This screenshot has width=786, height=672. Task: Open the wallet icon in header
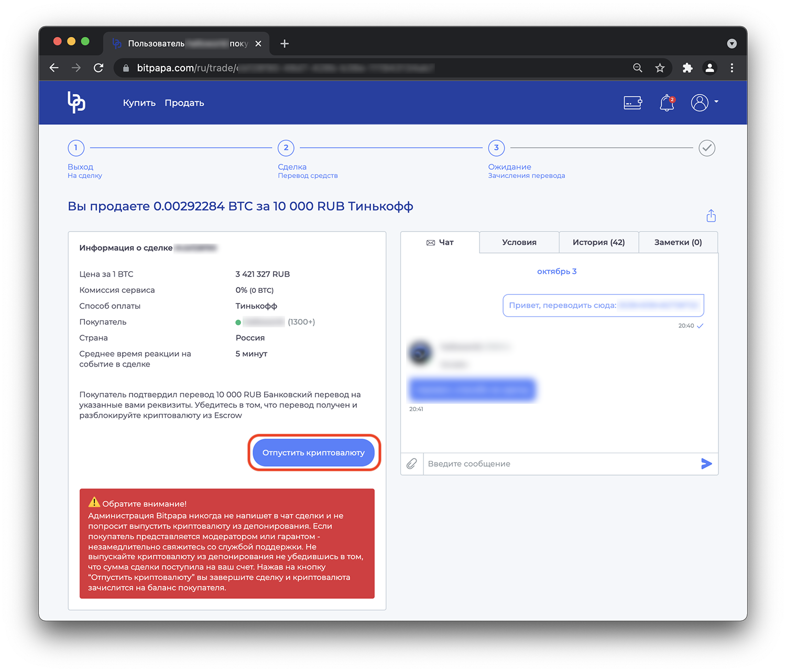tap(633, 102)
